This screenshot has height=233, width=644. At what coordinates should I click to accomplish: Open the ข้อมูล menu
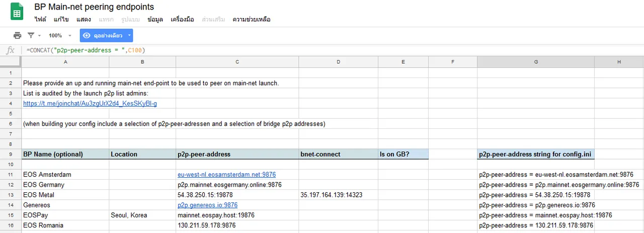155,20
